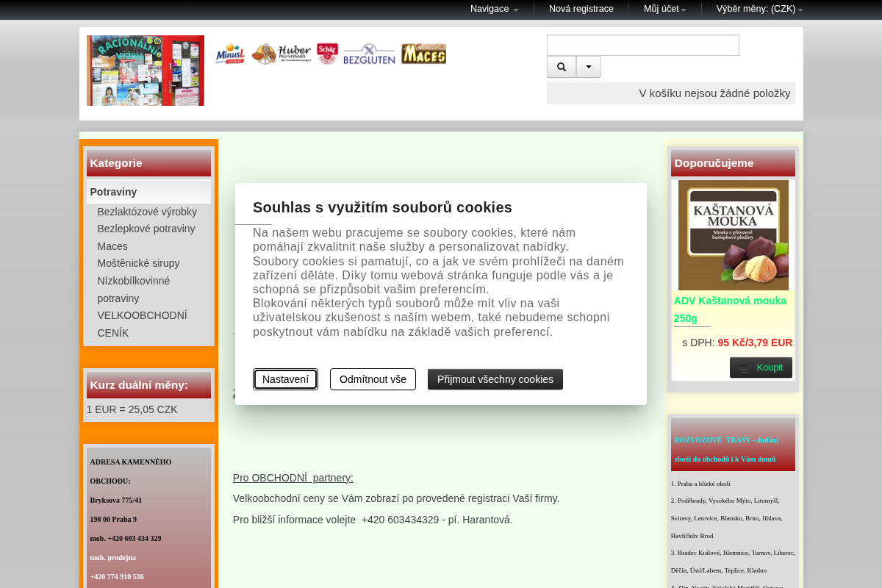Click the text 198 00 Praha 9
The height and width of the screenshot is (588, 882).
click(x=113, y=519)
